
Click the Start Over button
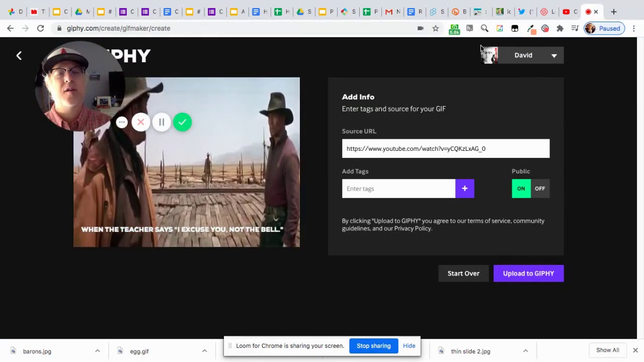[463, 274]
